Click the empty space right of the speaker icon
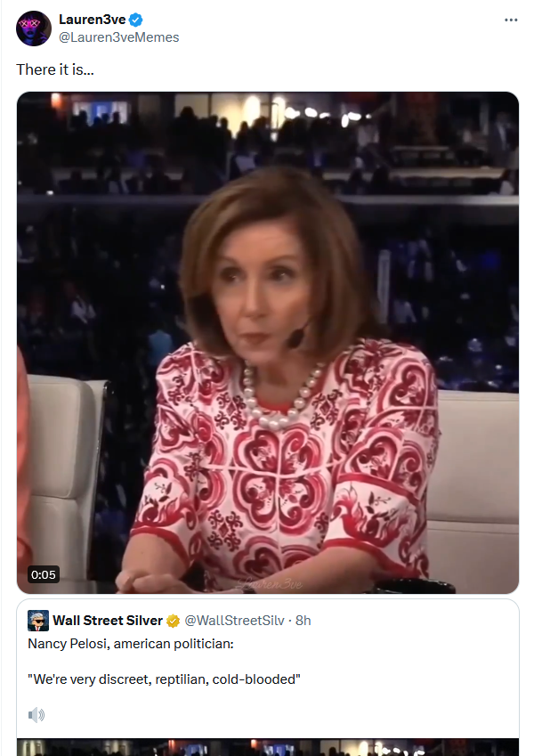Screen dimensions: 534x756 coord(279,714)
